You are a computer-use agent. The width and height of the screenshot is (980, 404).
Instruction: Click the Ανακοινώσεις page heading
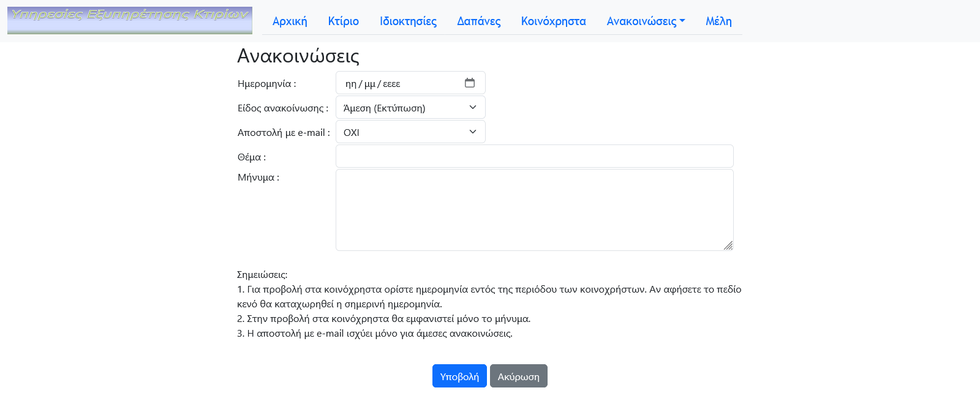(x=298, y=56)
